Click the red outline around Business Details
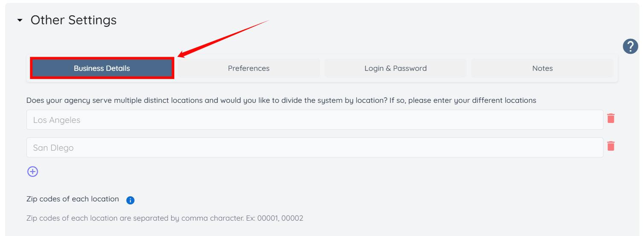 [x=102, y=68]
